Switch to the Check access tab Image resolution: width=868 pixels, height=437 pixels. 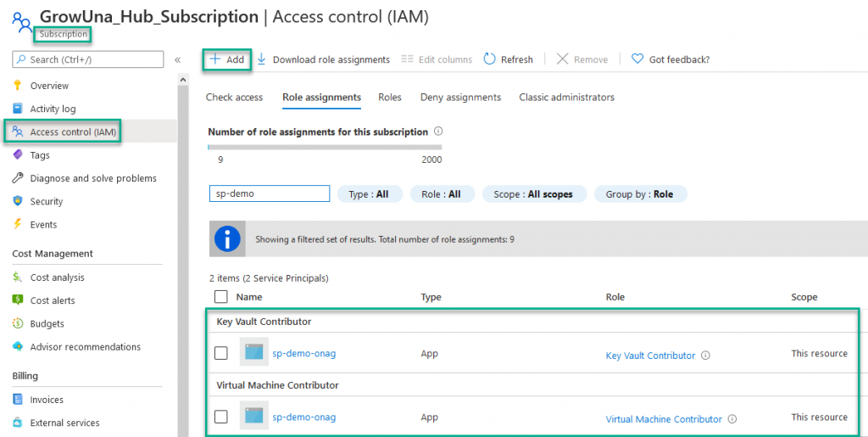[x=234, y=97]
